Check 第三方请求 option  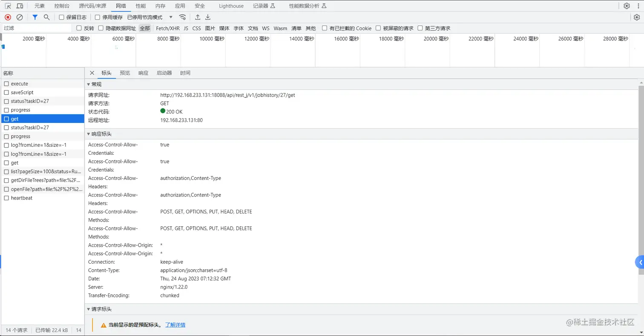(420, 28)
